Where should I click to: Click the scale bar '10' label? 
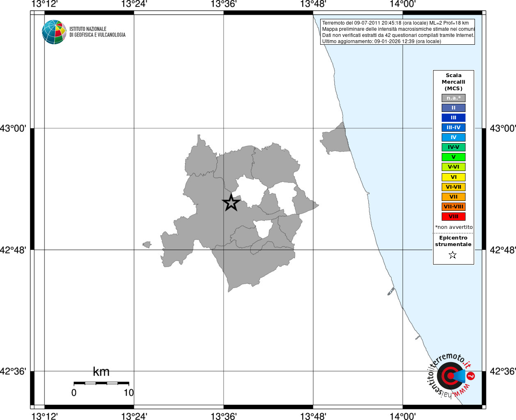(x=128, y=393)
